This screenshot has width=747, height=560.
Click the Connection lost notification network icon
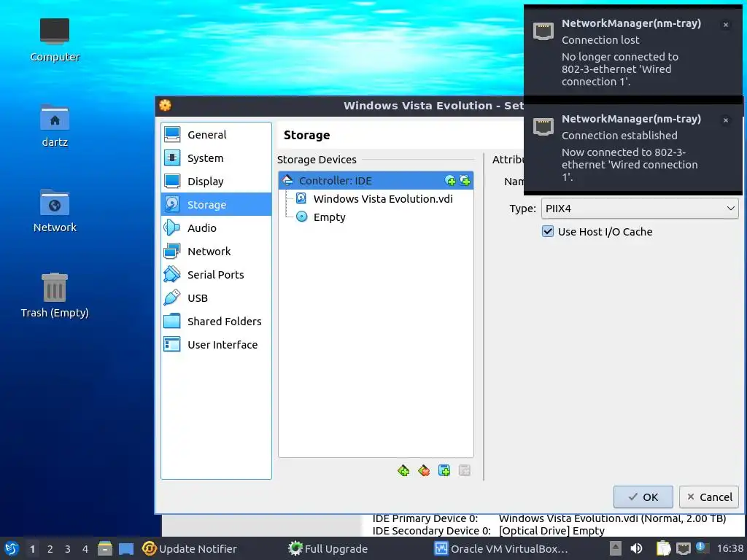(x=543, y=31)
